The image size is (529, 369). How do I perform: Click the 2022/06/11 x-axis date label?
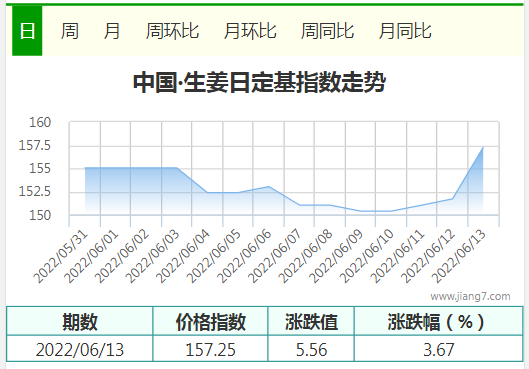coord(398,257)
